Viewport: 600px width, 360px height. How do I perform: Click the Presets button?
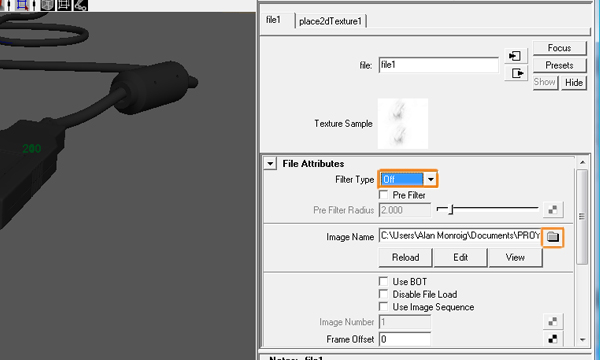(x=559, y=65)
